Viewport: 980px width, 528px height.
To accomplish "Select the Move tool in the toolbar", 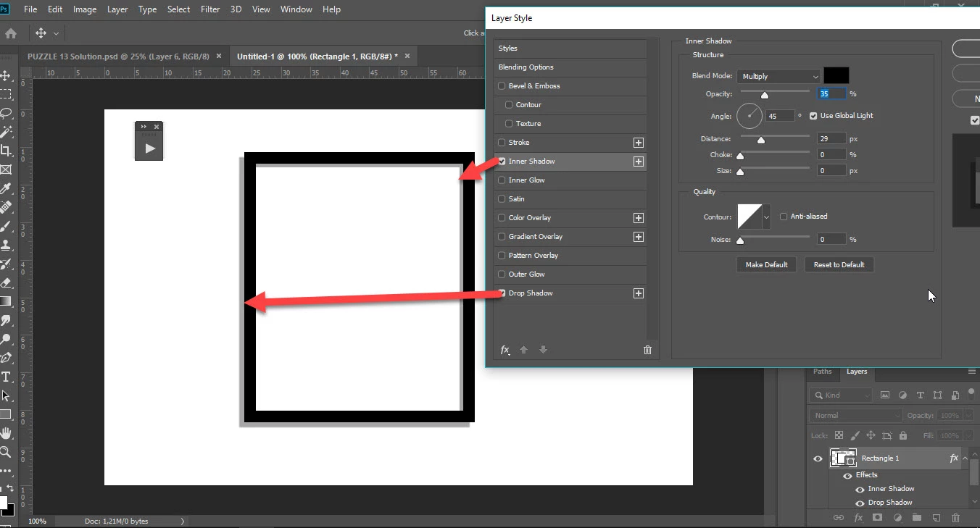I will pos(5,75).
